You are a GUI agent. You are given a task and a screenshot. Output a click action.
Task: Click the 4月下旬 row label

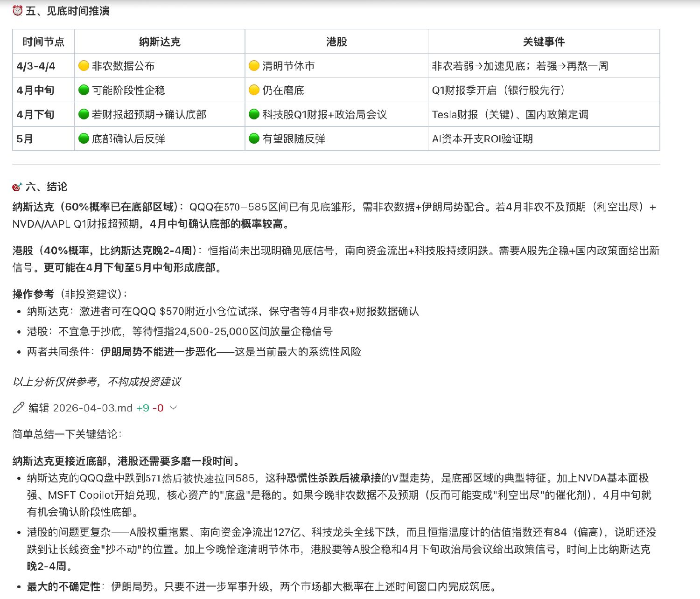(x=35, y=114)
